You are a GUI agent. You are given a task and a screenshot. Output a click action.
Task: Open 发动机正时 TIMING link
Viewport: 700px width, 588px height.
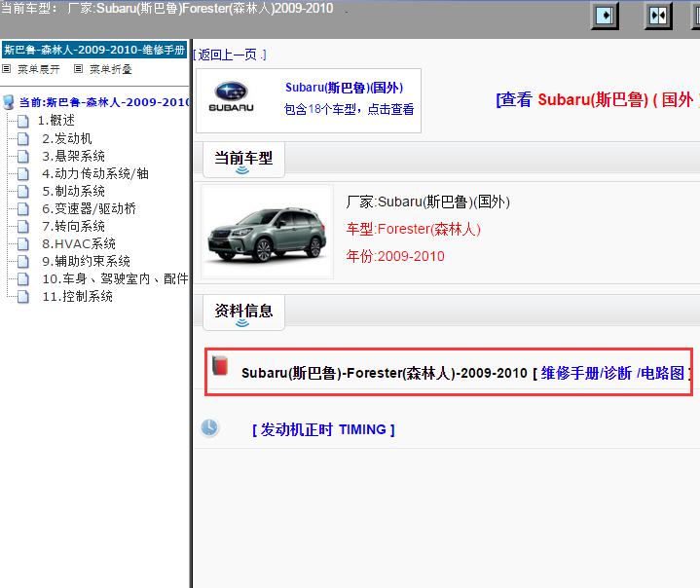(323, 429)
